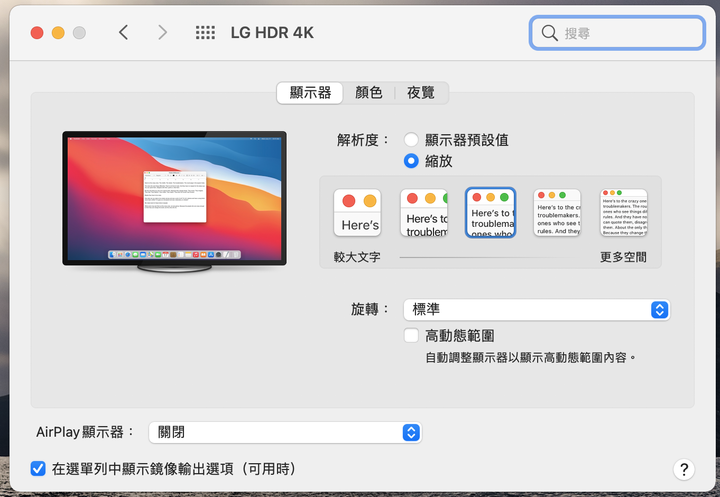The width and height of the screenshot is (720, 497).
Task: Select 顯示器預設值 resolution radio button
Action: pyautogui.click(x=411, y=140)
